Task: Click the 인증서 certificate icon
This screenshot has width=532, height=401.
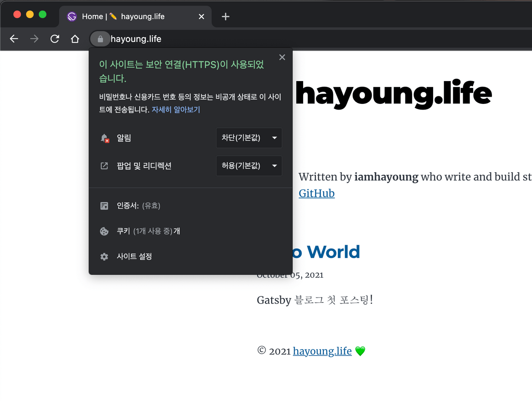Action: pos(104,206)
